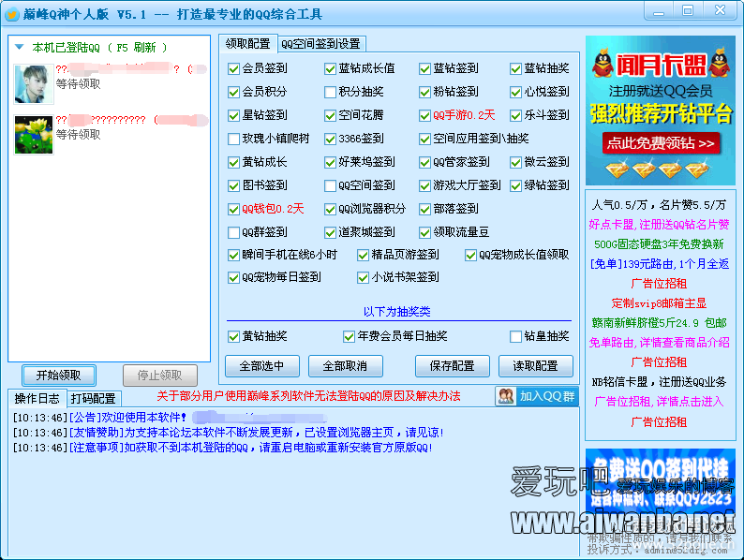Minimize the 巅峰Q神 window

[659, 11]
